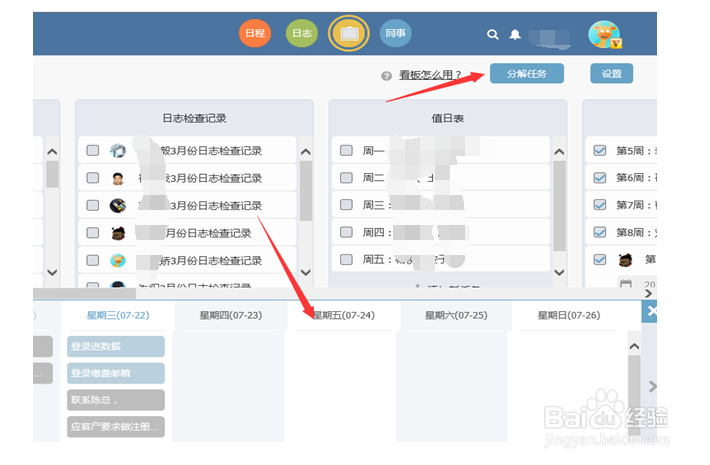
Task: Check the 周一 duty checkbox
Action: 346,150
